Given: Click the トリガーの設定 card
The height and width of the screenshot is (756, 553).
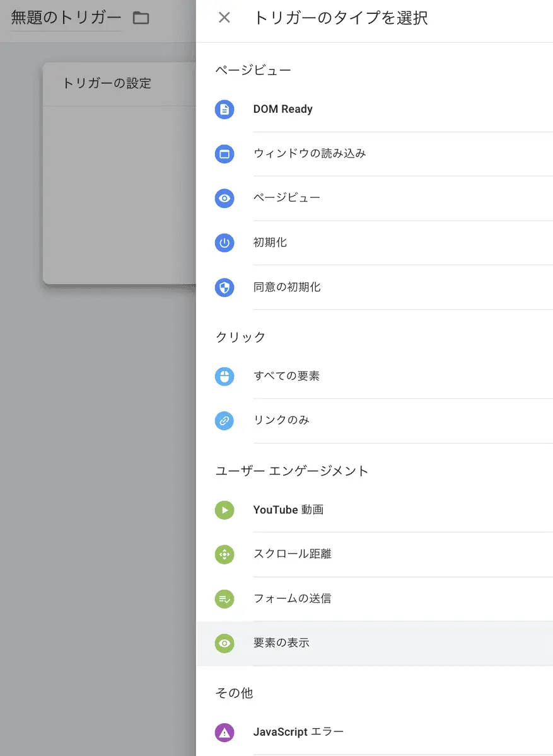Looking at the screenshot, I should pos(120,173).
